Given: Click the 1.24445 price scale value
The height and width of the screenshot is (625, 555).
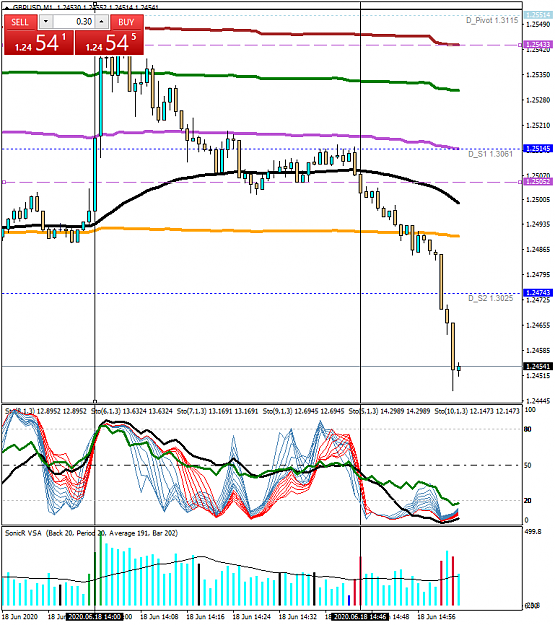Looking at the screenshot, I should point(538,401).
